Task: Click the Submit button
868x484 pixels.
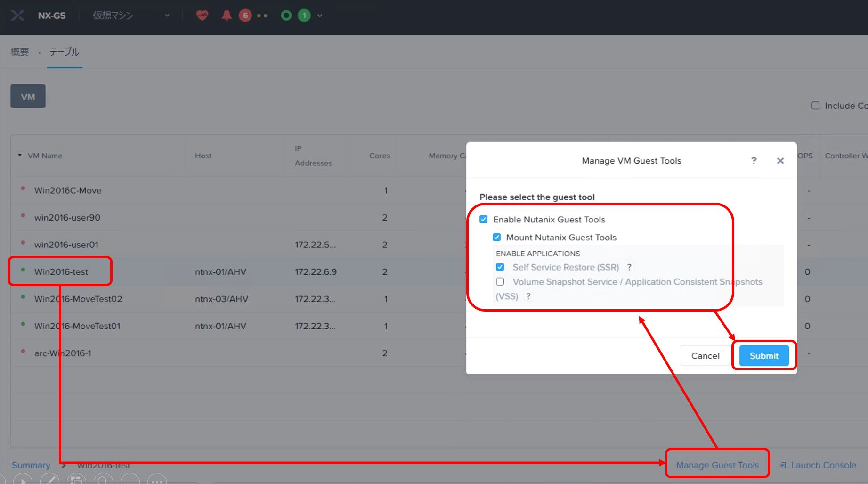Action: tap(764, 356)
